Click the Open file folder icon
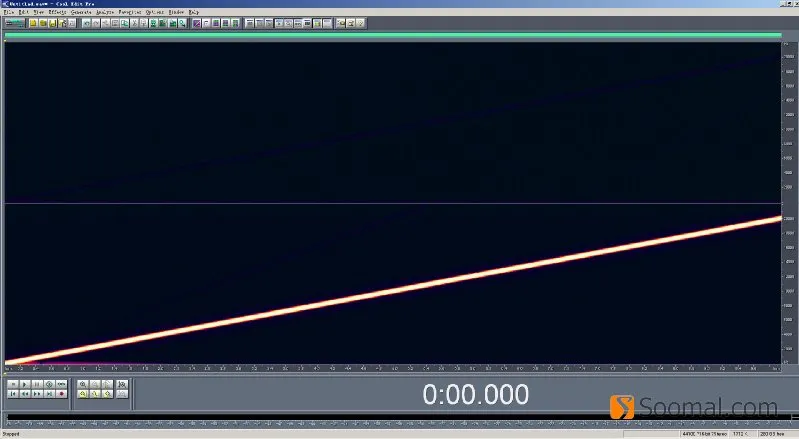This screenshot has width=799, height=439. [43, 23]
